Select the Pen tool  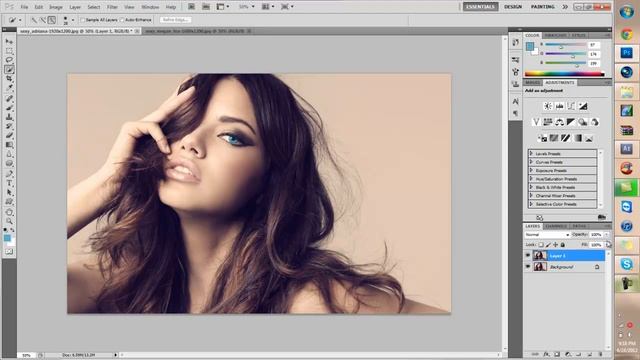(9, 174)
